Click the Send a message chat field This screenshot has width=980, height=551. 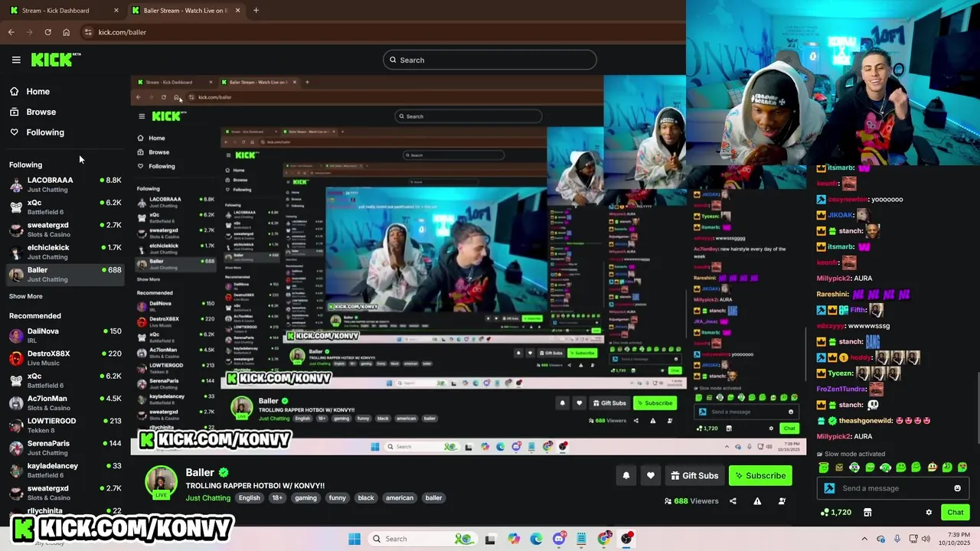892,488
